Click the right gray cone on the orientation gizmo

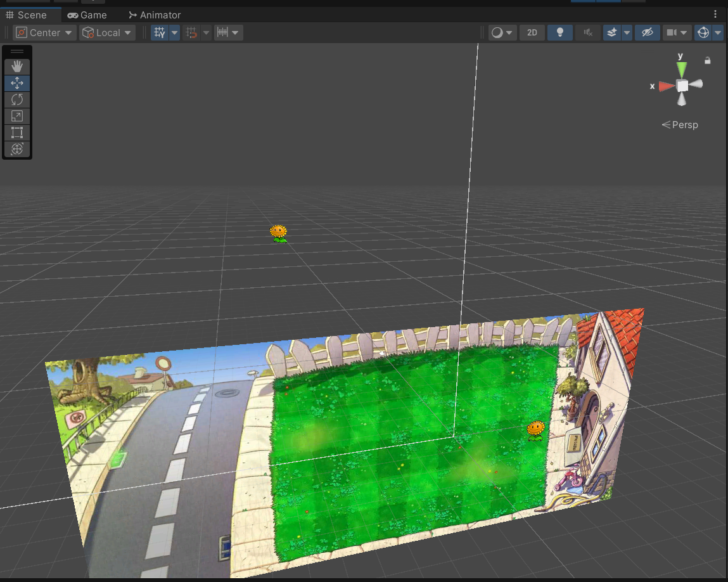(696, 84)
